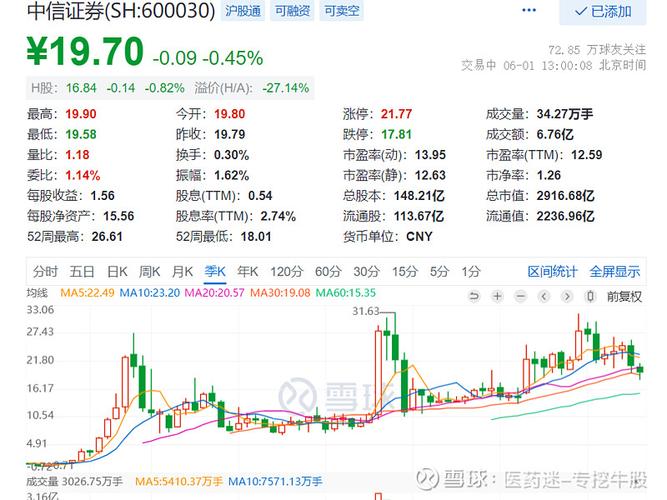Image resolution: width=667 pixels, height=500 pixels.
Task: Click the 全屏显示 link
Action: coord(614,271)
